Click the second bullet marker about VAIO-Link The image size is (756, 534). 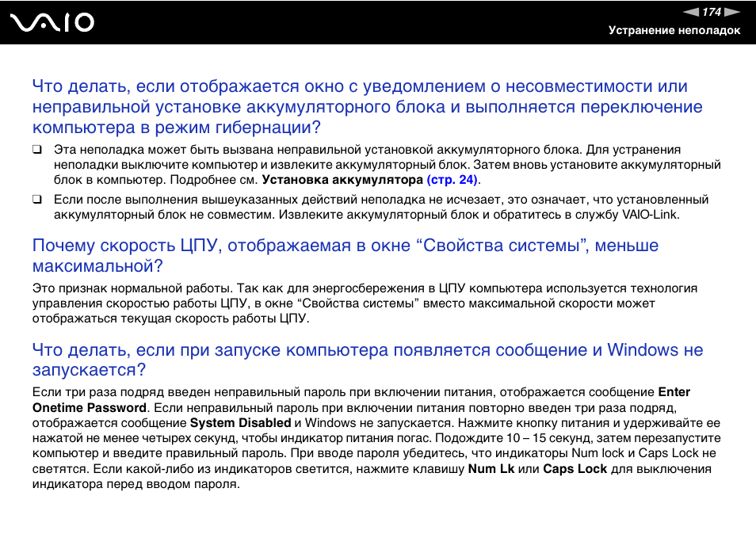point(37,198)
